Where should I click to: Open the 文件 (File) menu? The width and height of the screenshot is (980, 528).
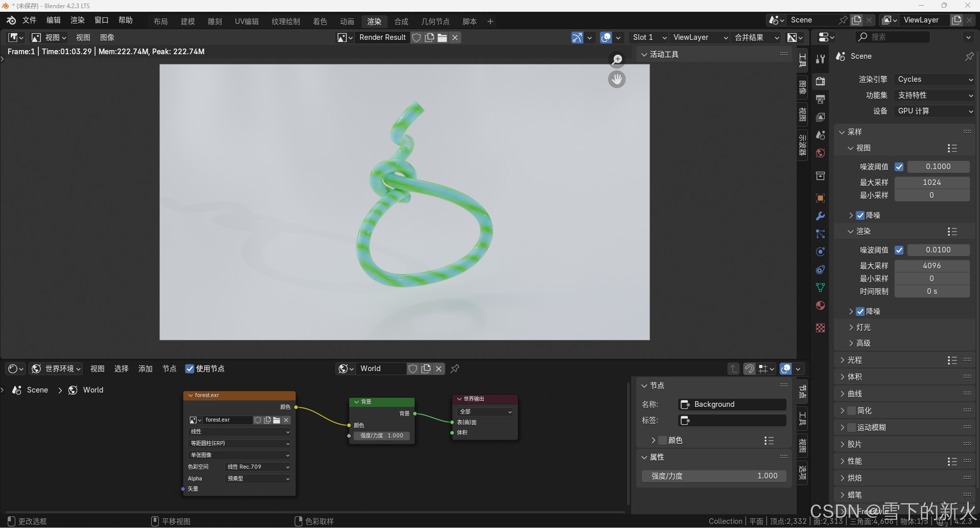tap(30, 20)
